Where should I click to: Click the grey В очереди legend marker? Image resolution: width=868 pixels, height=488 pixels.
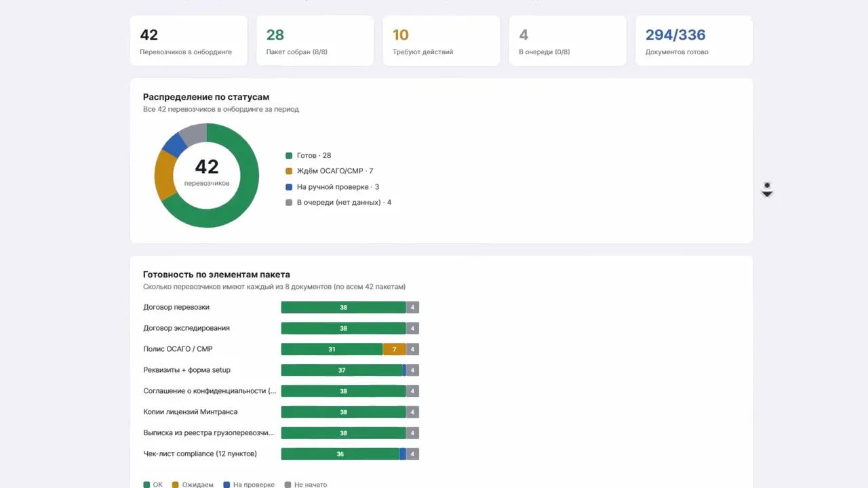coord(289,203)
